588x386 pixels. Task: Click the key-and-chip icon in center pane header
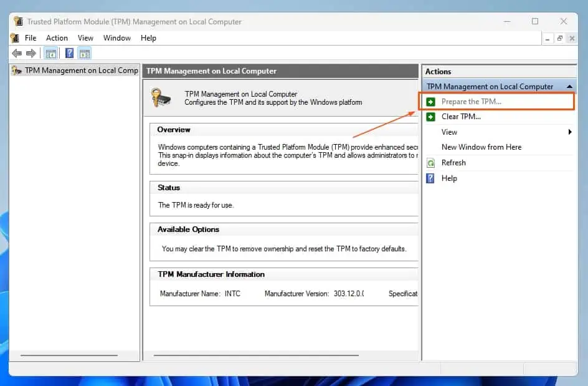[161, 98]
